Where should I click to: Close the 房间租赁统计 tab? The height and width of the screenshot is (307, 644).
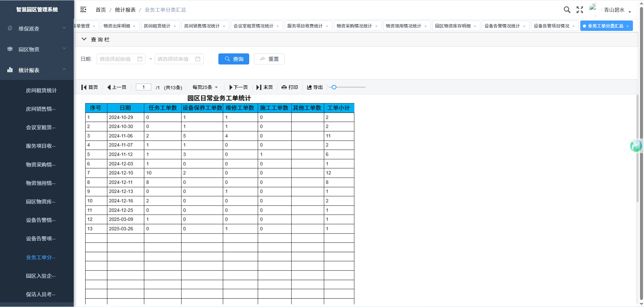tap(175, 26)
